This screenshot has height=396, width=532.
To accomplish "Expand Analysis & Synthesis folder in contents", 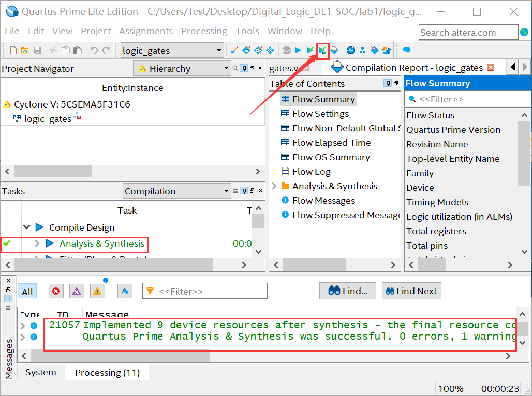I will click(274, 186).
